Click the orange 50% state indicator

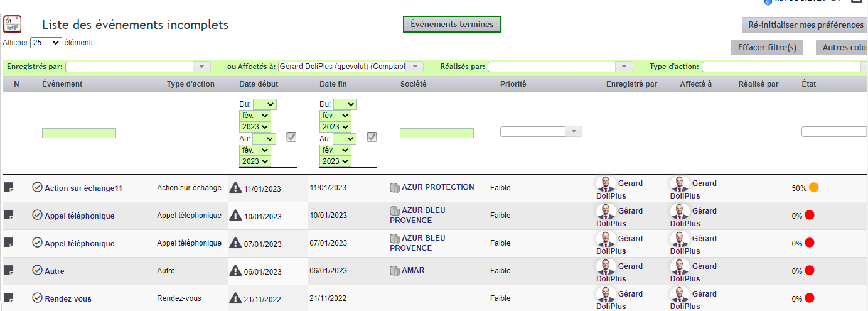[813, 187]
